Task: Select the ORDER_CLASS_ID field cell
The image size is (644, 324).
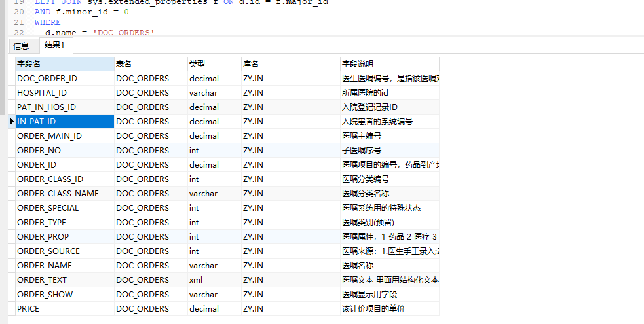Action: (x=65, y=179)
